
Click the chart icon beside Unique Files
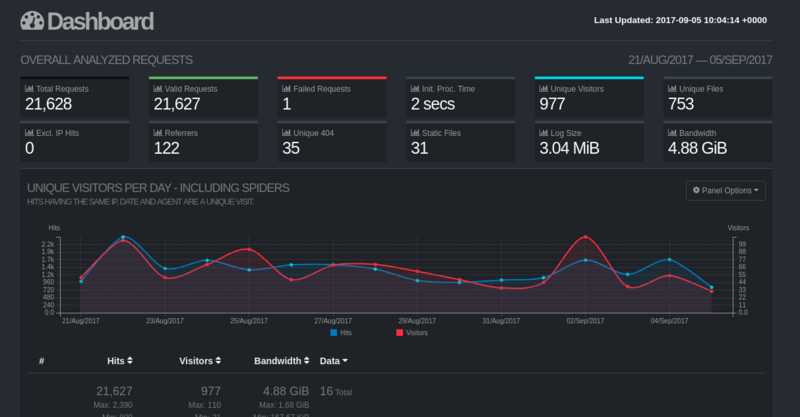click(x=671, y=89)
